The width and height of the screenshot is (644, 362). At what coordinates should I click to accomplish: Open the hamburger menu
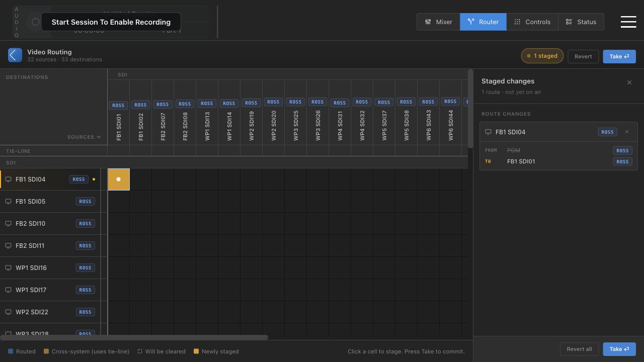coord(628,22)
